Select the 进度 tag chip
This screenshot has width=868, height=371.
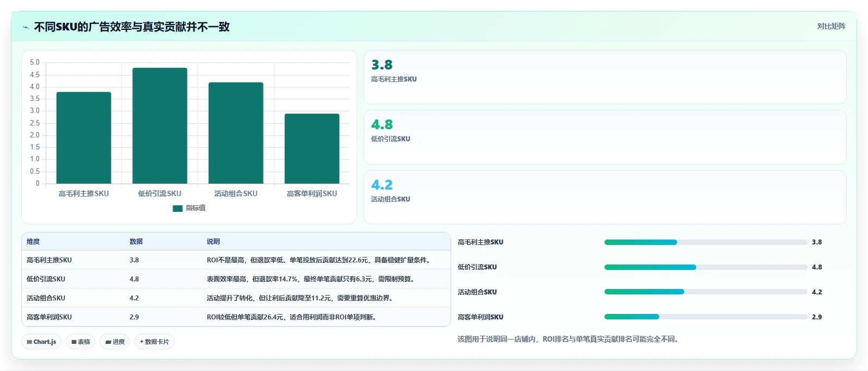pyautogui.click(x=115, y=342)
